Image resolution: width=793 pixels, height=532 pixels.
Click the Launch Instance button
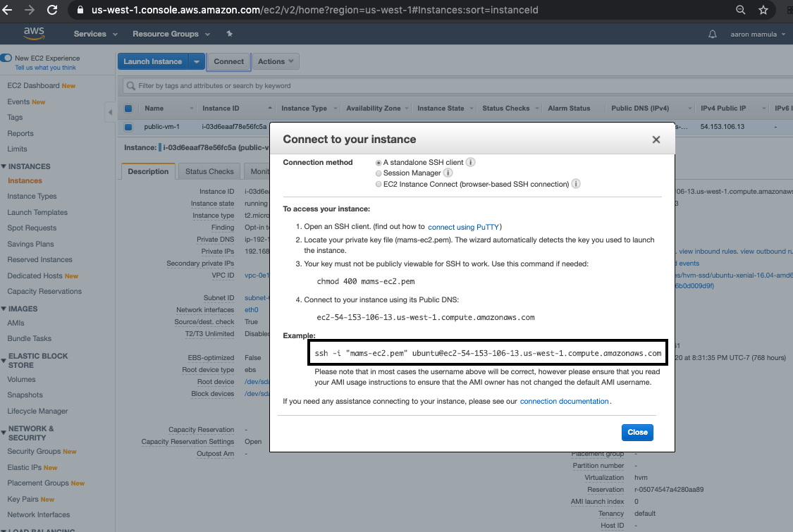pyautogui.click(x=153, y=62)
